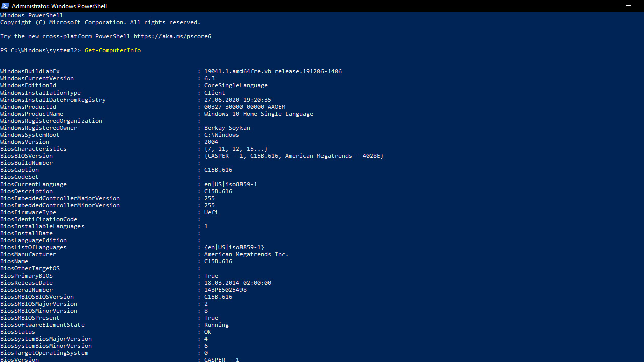Click the WindowsProductId value 00327-30000
The height and width of the screenshot is (362, 644).
coord(245,107)
